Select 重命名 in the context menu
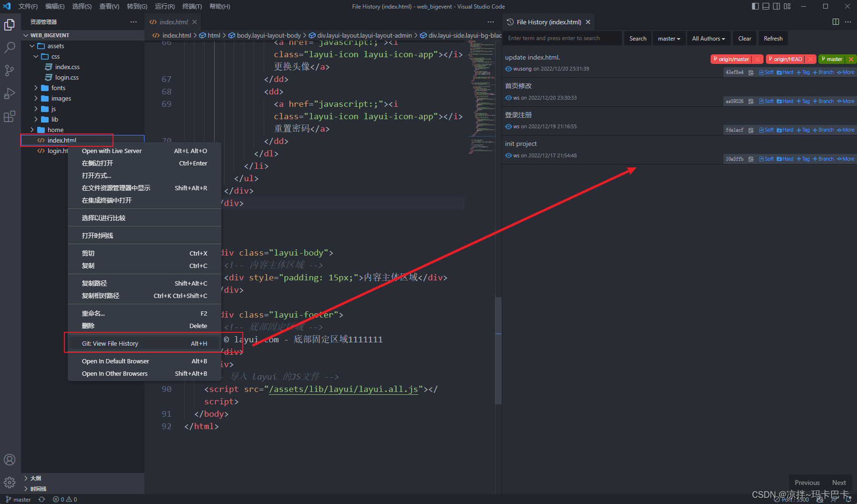This screenshot has height=504, width=857. tap(145, 313)
